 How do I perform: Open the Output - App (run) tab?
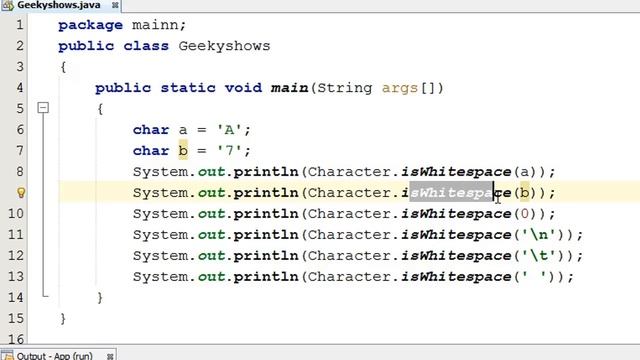55,356
